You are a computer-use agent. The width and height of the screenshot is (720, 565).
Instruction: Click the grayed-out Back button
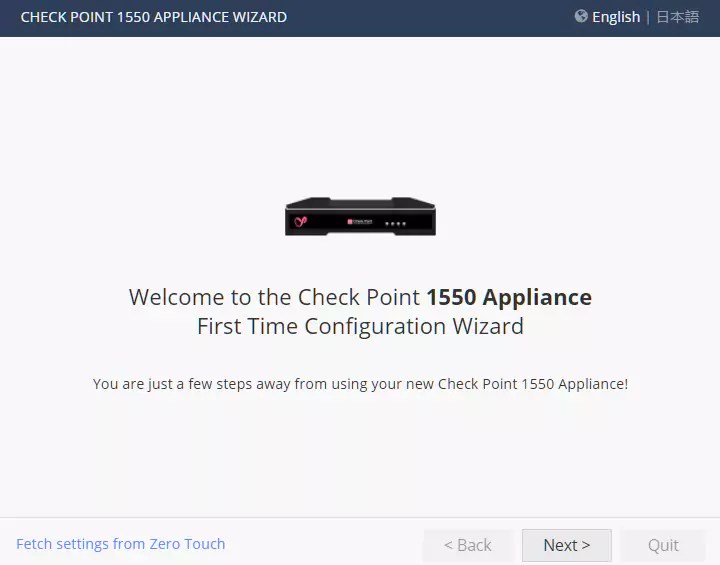467,545
